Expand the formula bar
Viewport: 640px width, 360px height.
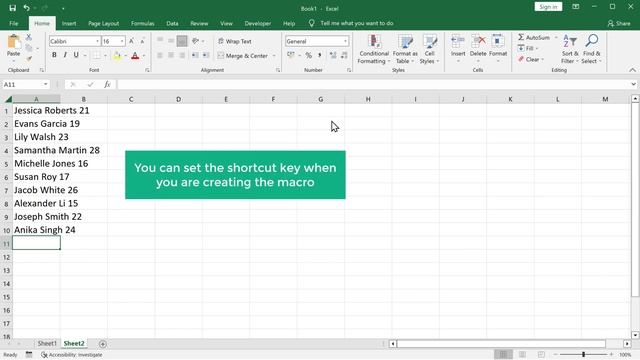pos(633,84)
